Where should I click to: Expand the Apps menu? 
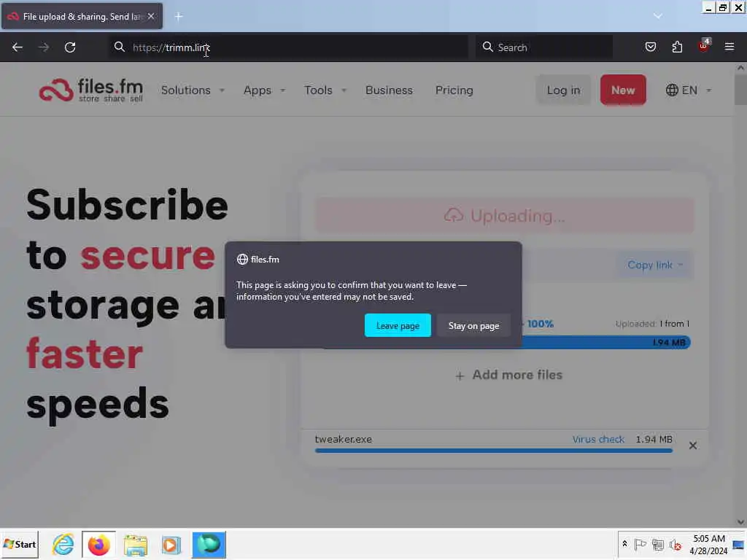264,90
